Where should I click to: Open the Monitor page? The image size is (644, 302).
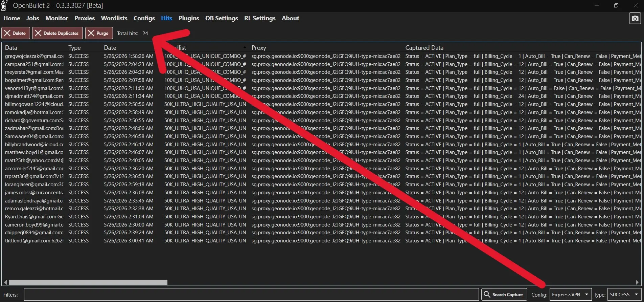[57, 18]
